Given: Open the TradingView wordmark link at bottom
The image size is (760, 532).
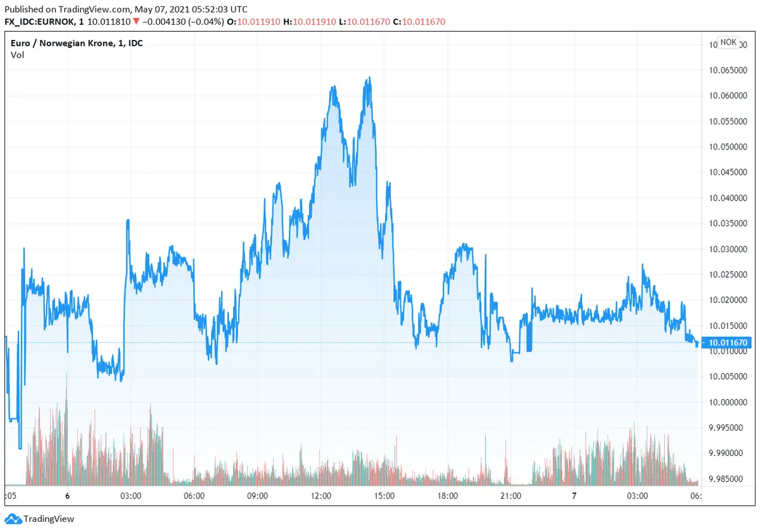Looking at the screenshot, I should click(49, 519).
